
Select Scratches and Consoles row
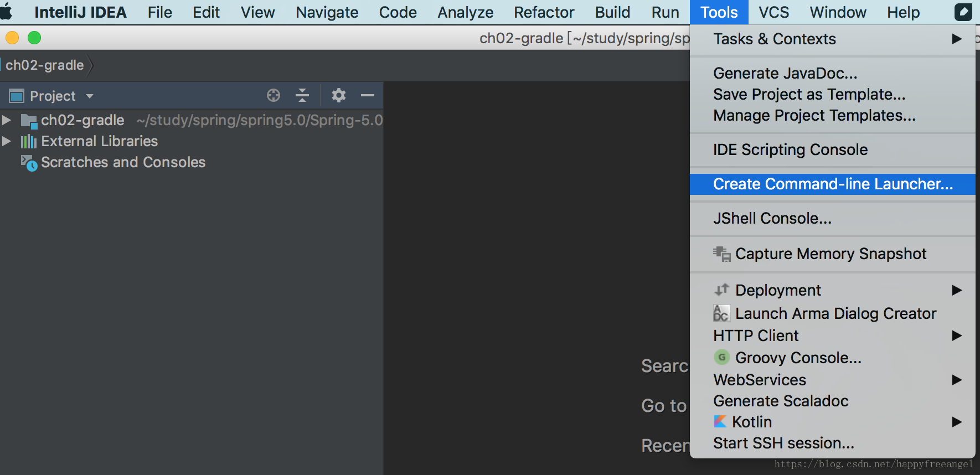point(192,162)
